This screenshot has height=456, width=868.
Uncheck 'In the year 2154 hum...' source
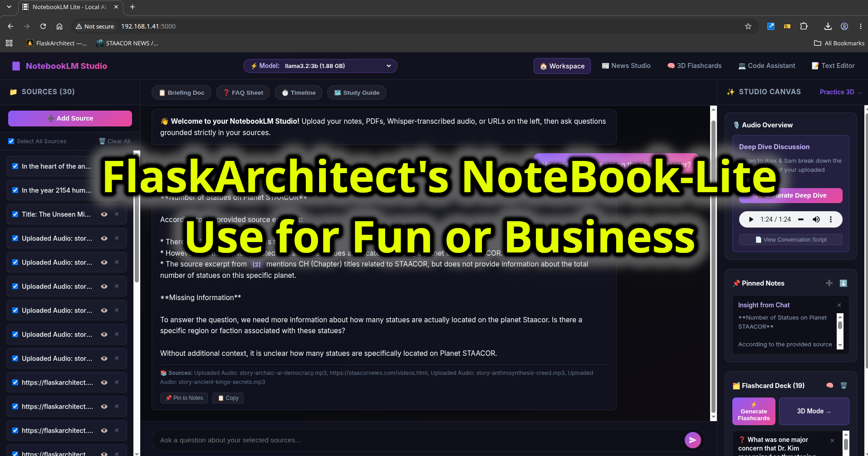[15, 190]
